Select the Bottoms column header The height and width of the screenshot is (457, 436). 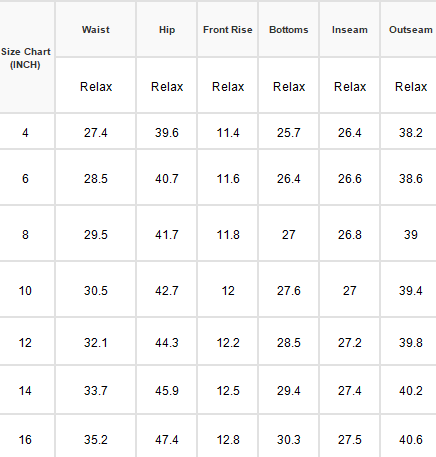tap(289, 30)
